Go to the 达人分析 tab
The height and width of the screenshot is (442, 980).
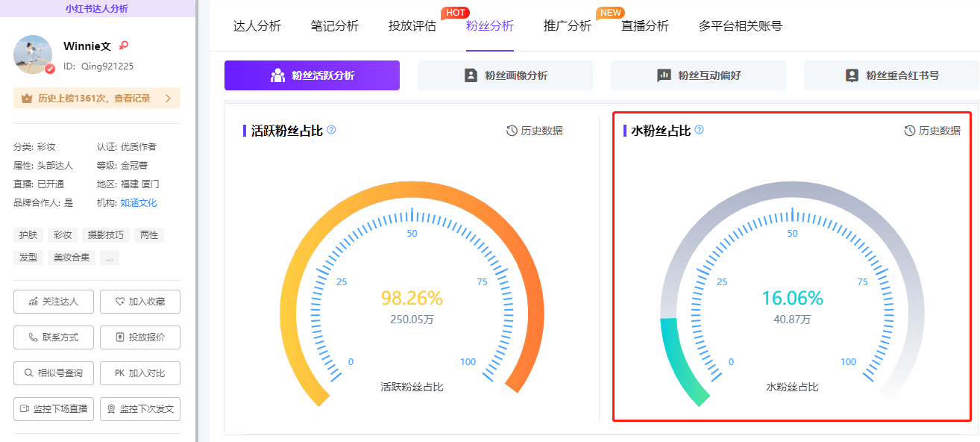point(257,26)
